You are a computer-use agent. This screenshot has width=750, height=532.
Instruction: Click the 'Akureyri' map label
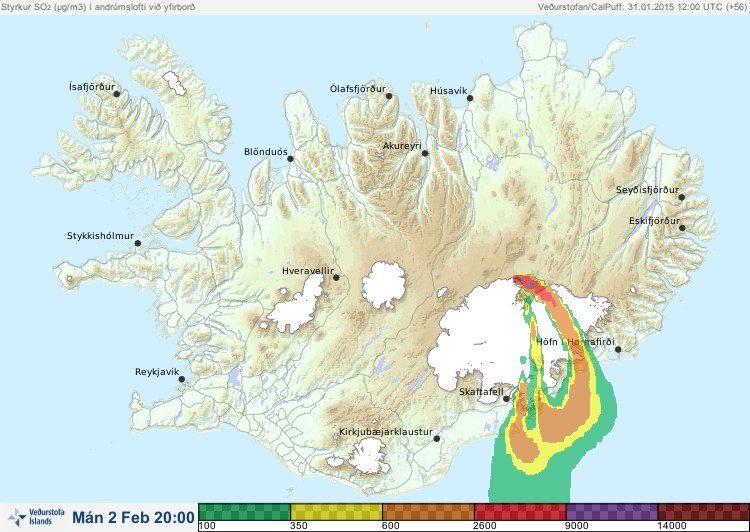pyautogui.click(x=402, y=146)
